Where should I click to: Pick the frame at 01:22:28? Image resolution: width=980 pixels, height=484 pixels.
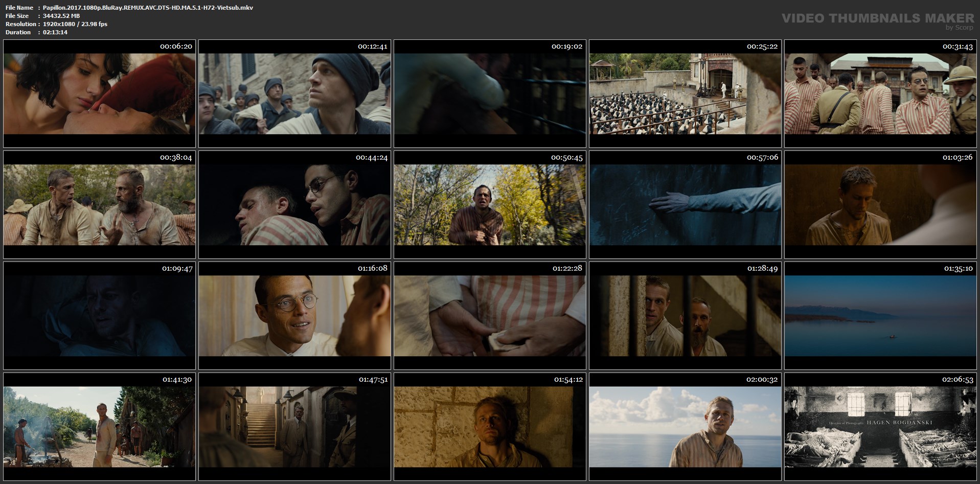click(x=490, y=316)
